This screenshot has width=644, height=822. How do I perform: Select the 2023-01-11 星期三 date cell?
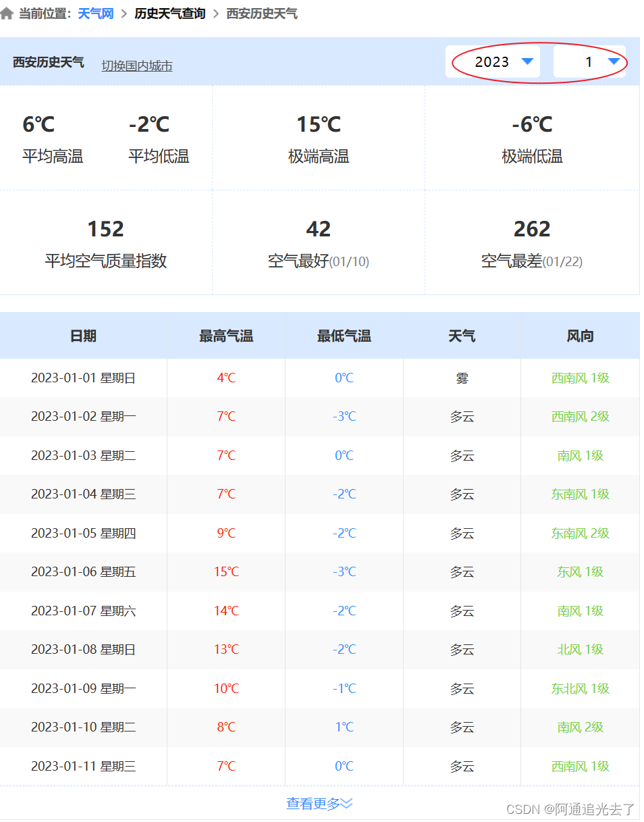point(84,767)
